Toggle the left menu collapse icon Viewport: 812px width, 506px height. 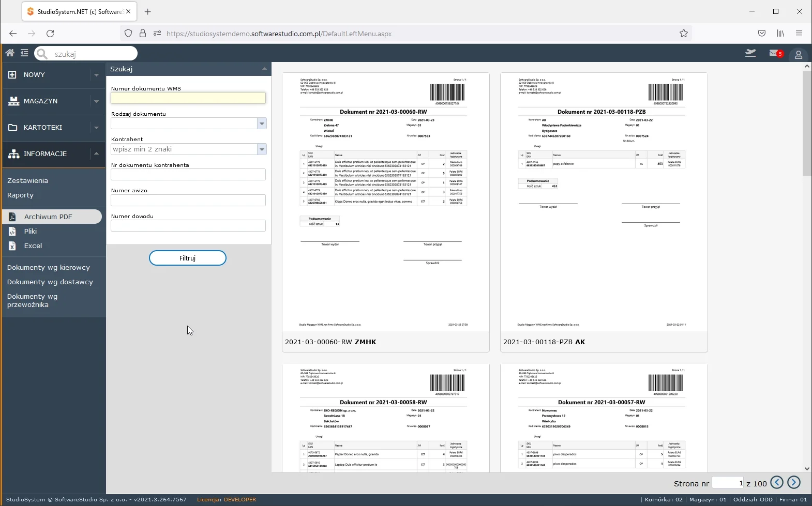(x=24, y=53)
